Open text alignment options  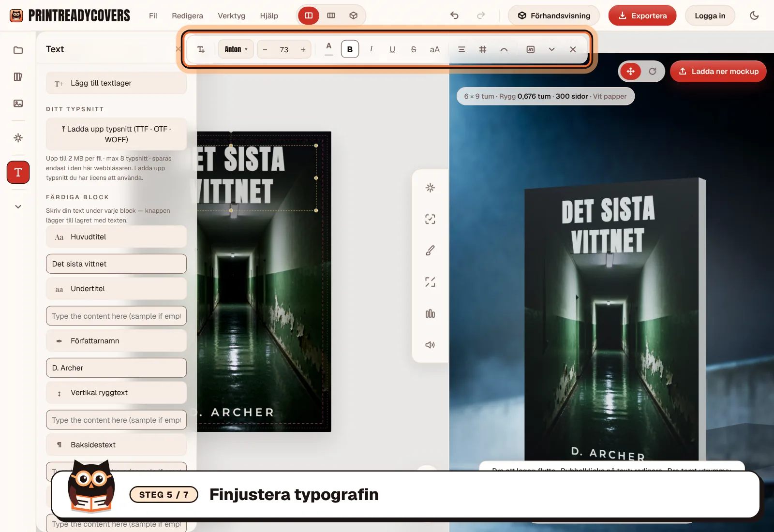click(461, 49)
